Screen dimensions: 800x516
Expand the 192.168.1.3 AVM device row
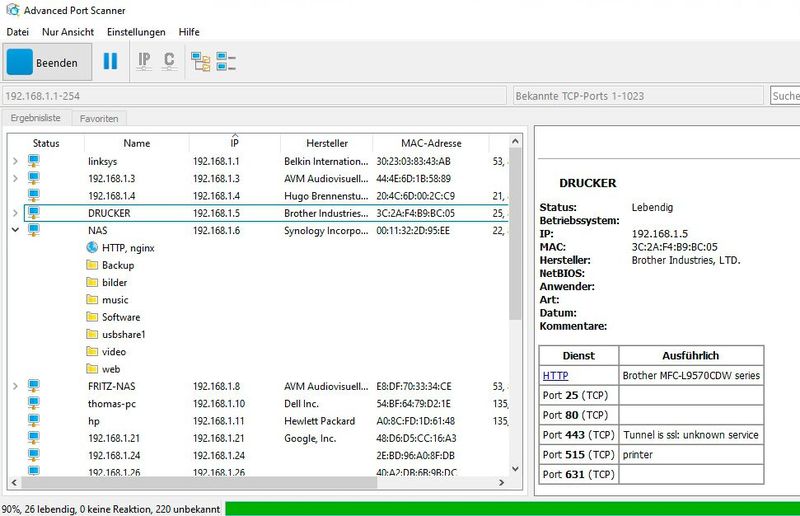click(15, 179)
